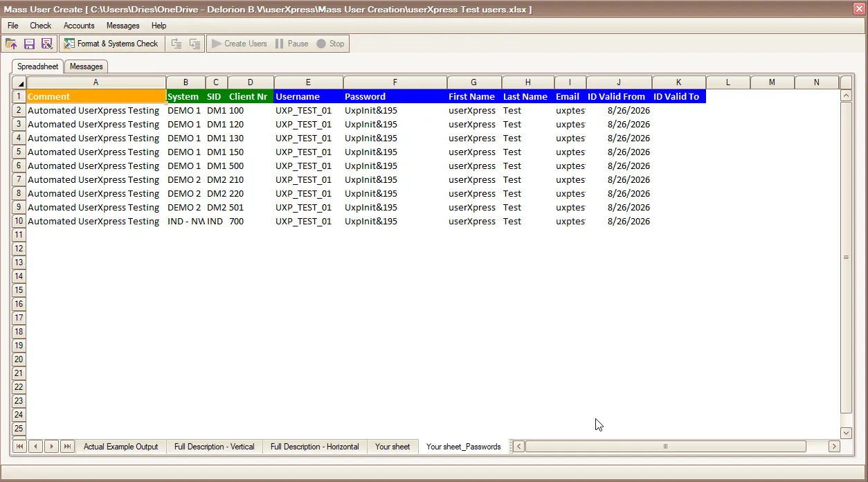Click client number 700 cell
This screenshot has width=868, height=482.
coord(251,221)
